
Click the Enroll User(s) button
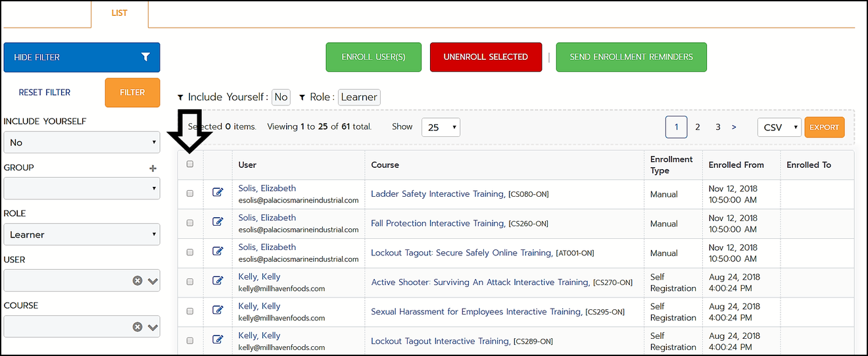click(374, 57)
